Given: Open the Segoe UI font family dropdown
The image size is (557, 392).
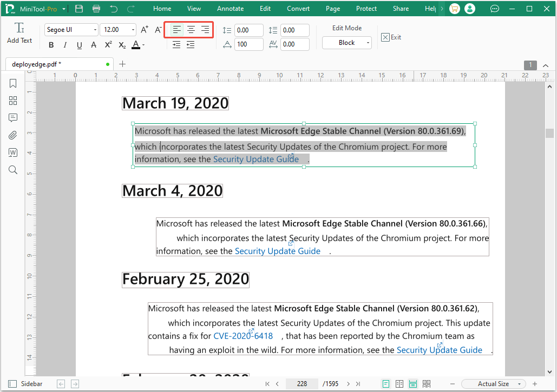Looking at the screenshot, I should coord(95,30).
